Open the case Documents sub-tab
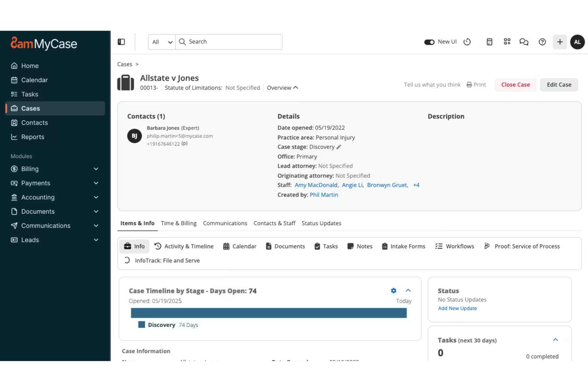The width and height of the screenshot is (588, 392). point(285,246)
